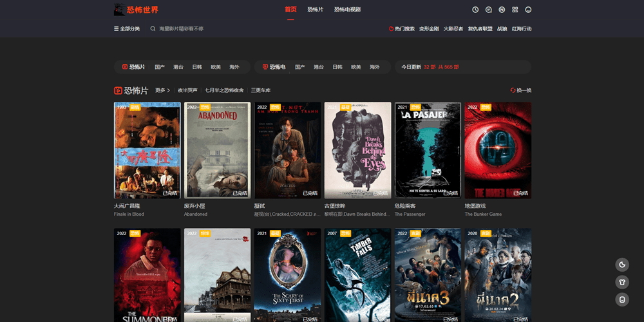The width and height of the screenshot is (644, 322).
Task: Open 全部分类 category menu
Action: pyautogui.click(x=127, y=29)
